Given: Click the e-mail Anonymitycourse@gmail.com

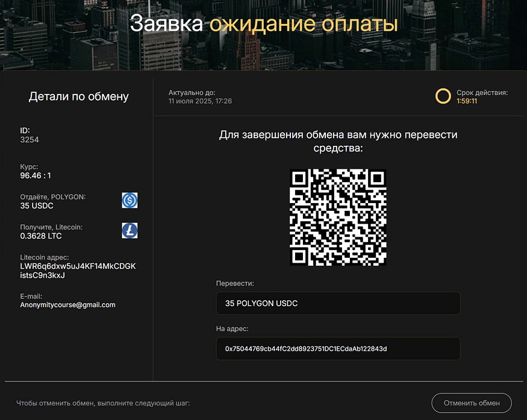Looking at the screenshot, I should click(x=67, y=305).
